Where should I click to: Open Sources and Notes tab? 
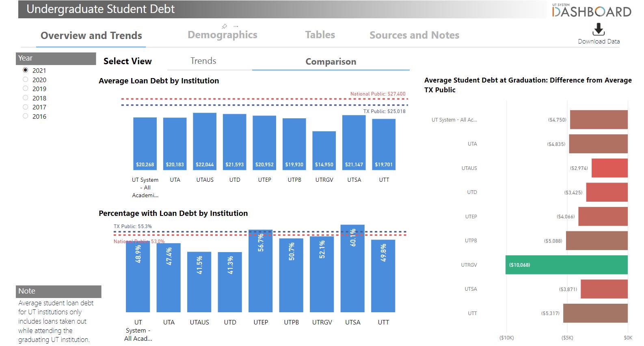pos(414,35)
